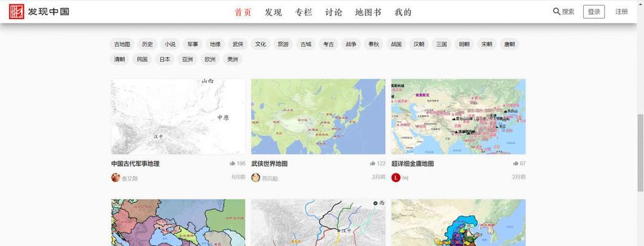
Task: Click author name lwj
Action: 405,178
